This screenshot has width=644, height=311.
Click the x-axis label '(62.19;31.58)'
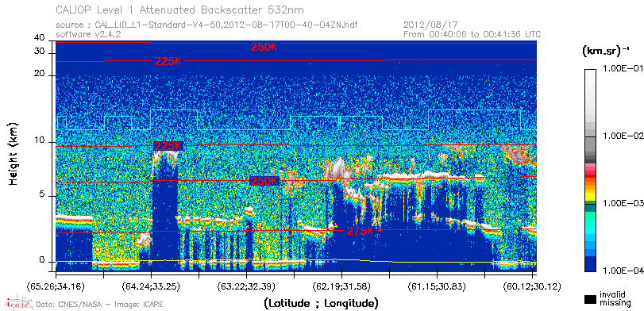point(341,286)
